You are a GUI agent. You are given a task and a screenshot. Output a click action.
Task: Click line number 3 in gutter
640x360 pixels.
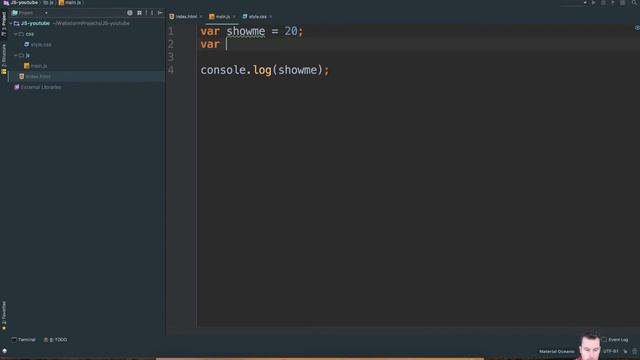(171, 57)
